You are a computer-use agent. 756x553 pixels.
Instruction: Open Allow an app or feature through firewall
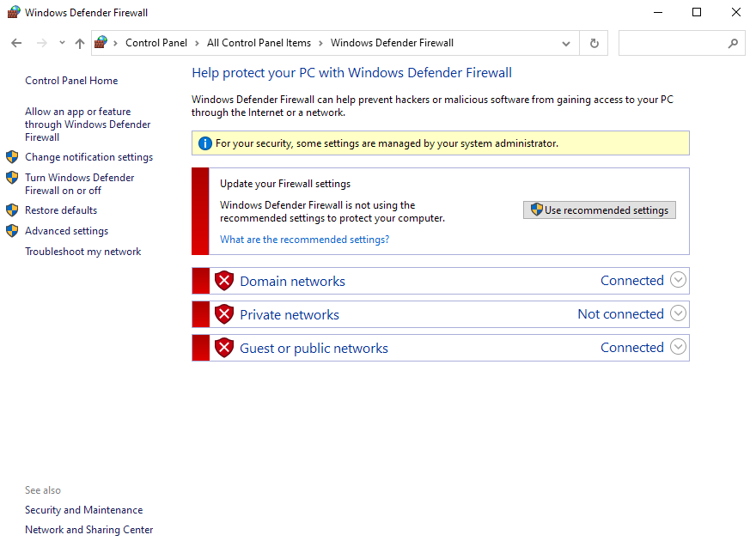[x=88, y=125]
